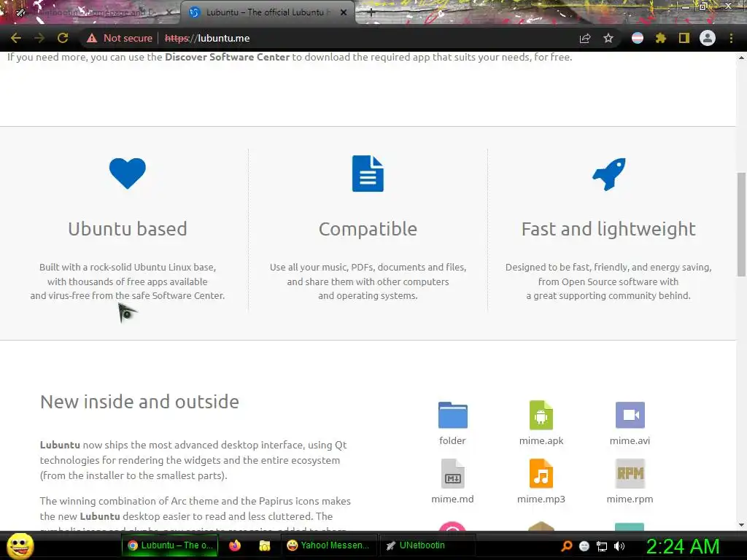Open the Chrome profile avatar
Image resolution: width=747 pixels, height=560 pixels.
point(708,38)
